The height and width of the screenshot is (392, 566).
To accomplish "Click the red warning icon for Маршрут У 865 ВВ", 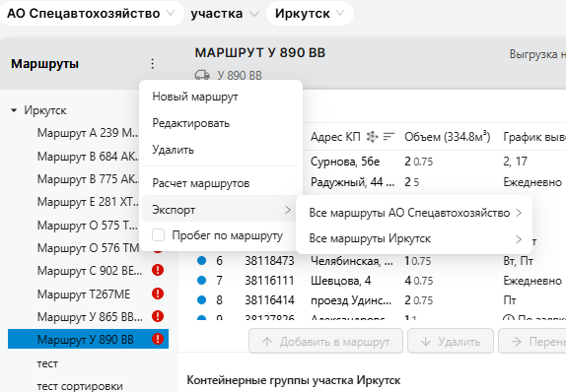I will point(158,316).
